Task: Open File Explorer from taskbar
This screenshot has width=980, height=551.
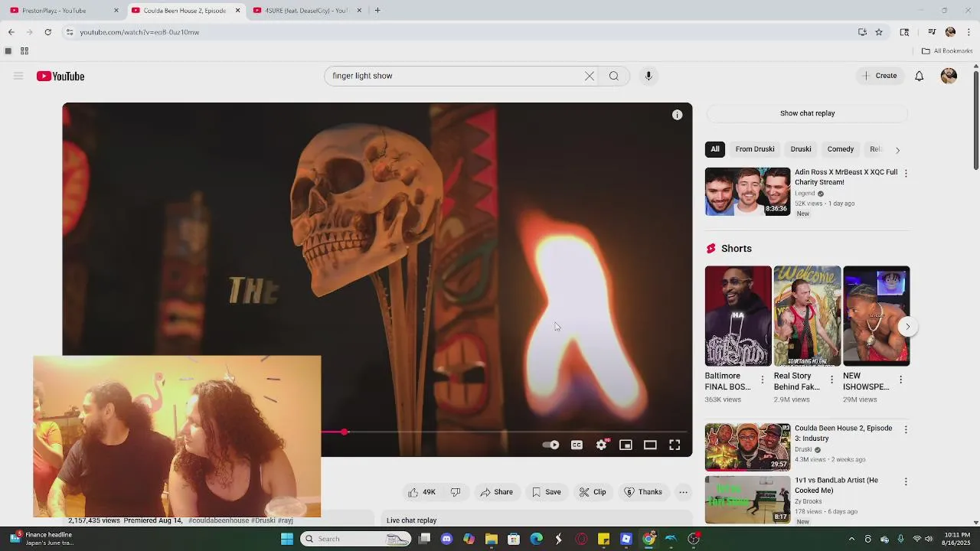Action: [492, 539]
